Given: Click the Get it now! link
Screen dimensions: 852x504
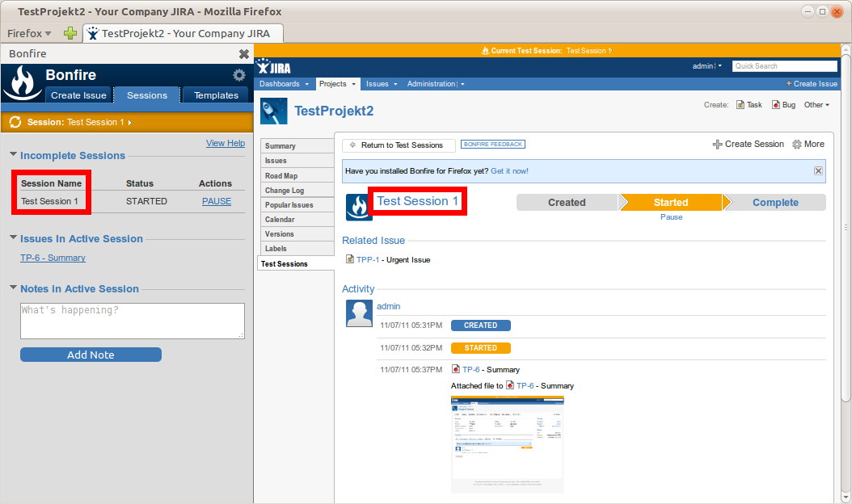Looking at the screenshot, I should pyautogui.click(x=509, y=171).
